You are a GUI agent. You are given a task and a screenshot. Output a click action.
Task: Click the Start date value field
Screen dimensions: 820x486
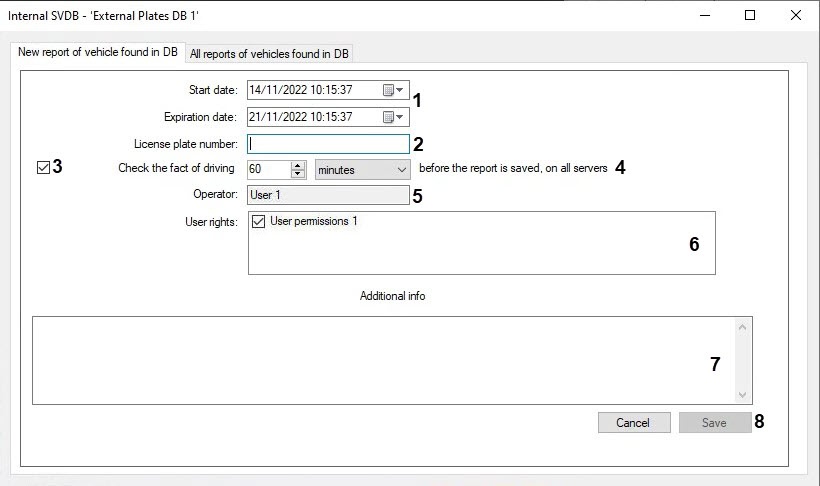point(310,90)
